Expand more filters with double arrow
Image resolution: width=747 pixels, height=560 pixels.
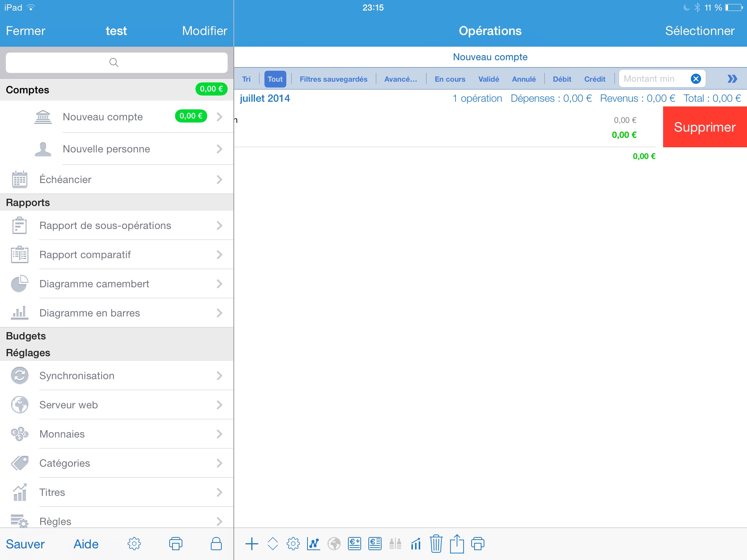click(x=732, y=79)
